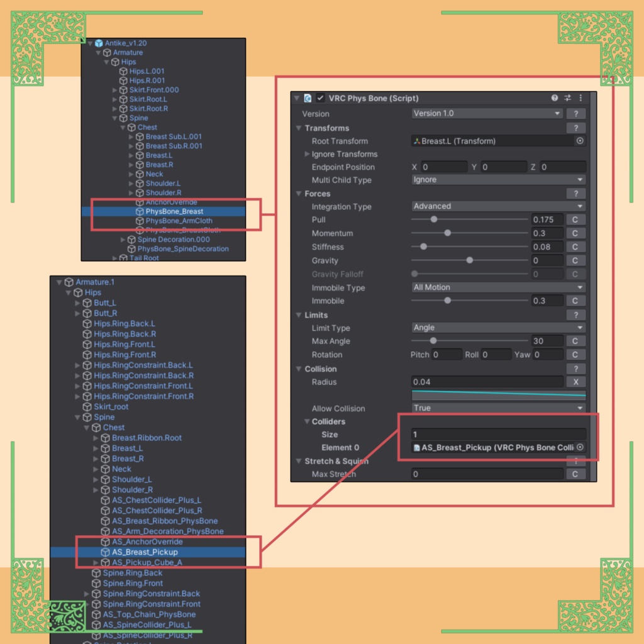The width and height of the screenshot is (644, 644).
Task: Open the Multi Child Type dropdown
Action: [499, 180]
